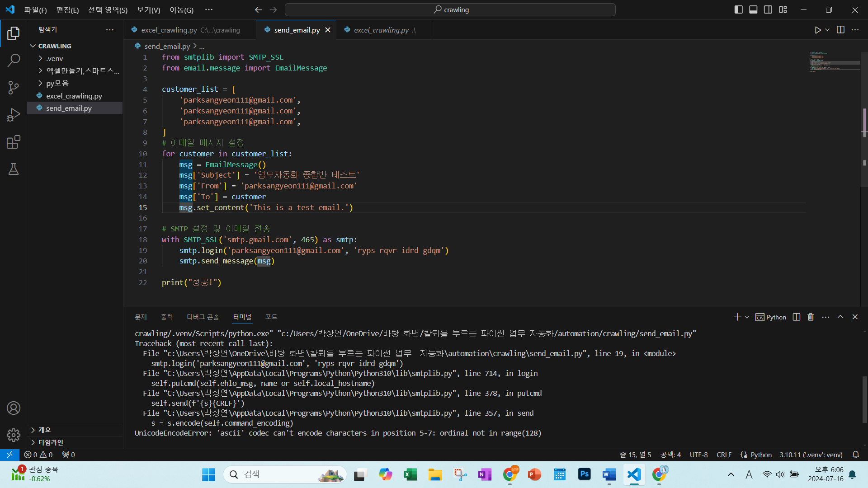Screen dimensions: 868x488
Task: Change indentation setting 공백: 4
Action: (x=670, y=455)
